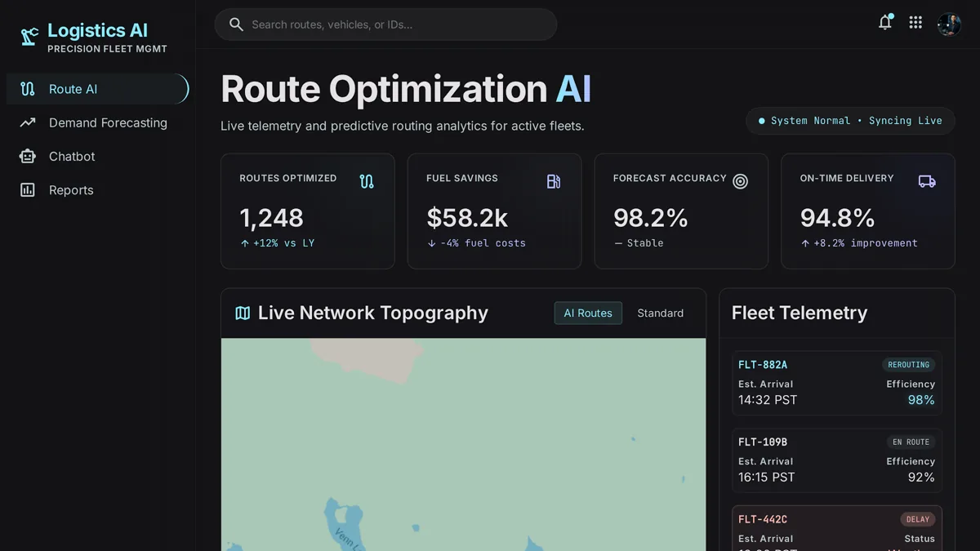Image resolution: width=980 pixels, height=551 pixels.
Task: Click the Forecast Accuracy target icon
Action: [x=740, y=181]
